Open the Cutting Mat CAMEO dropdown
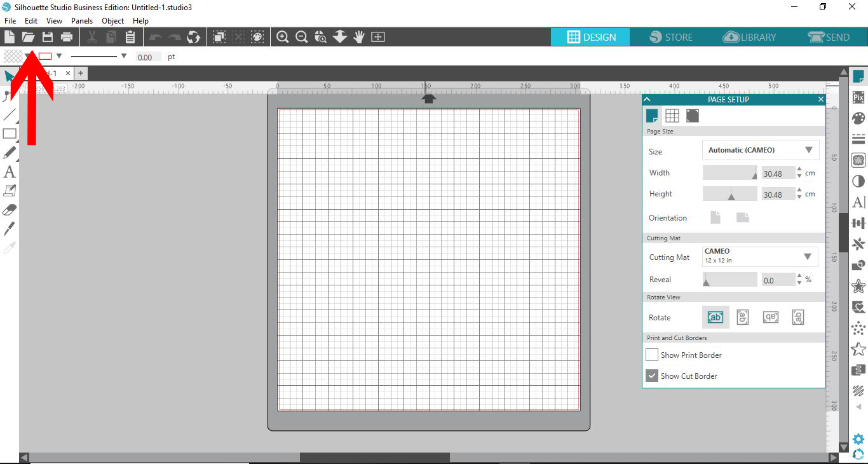The width and height of the screenshot is (868, 464). click(761, 256)
